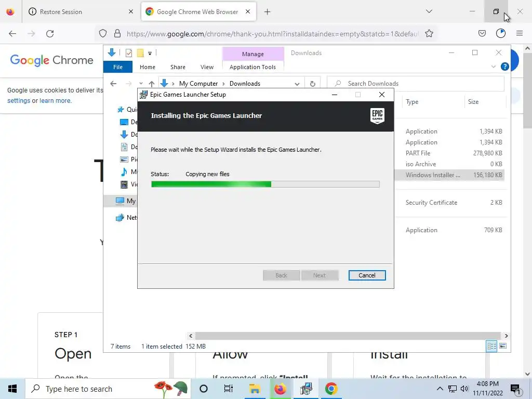Click the taskbar search box
The width and height of the screenshot is (532, 399).
[x=108, y=389]
